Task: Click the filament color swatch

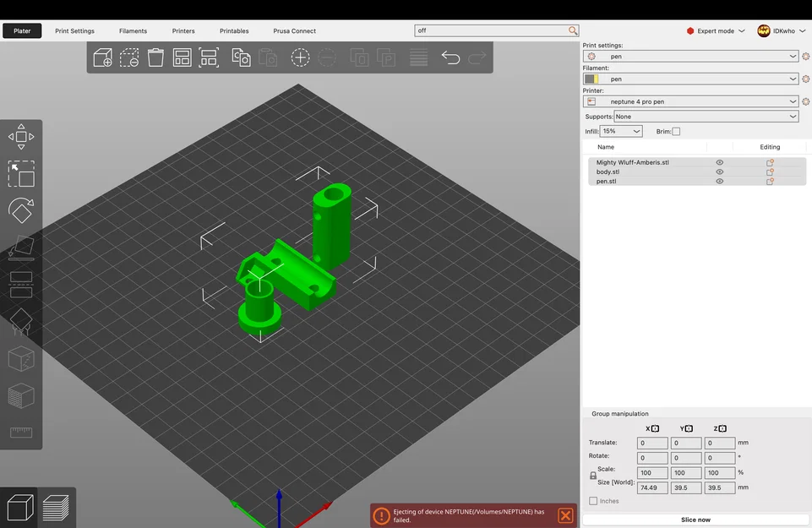Action: pyautogui.click(x=591, y=79)
